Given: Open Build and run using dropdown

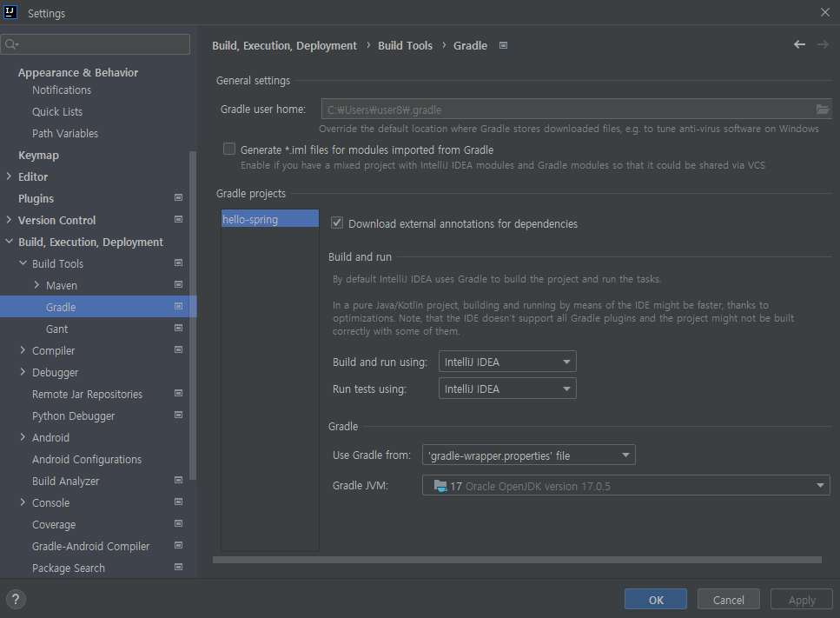Looking at the screenshot, I should 507,362.
